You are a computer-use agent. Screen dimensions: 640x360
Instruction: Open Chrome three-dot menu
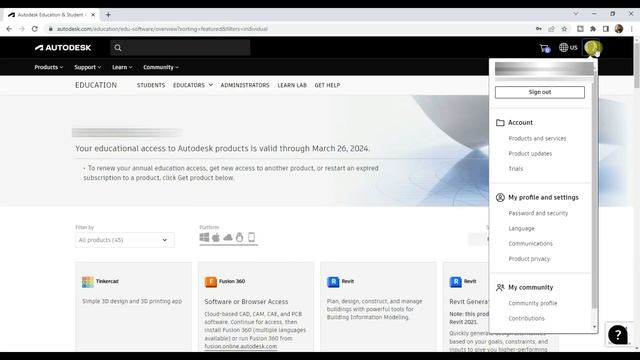click(631, 29)
